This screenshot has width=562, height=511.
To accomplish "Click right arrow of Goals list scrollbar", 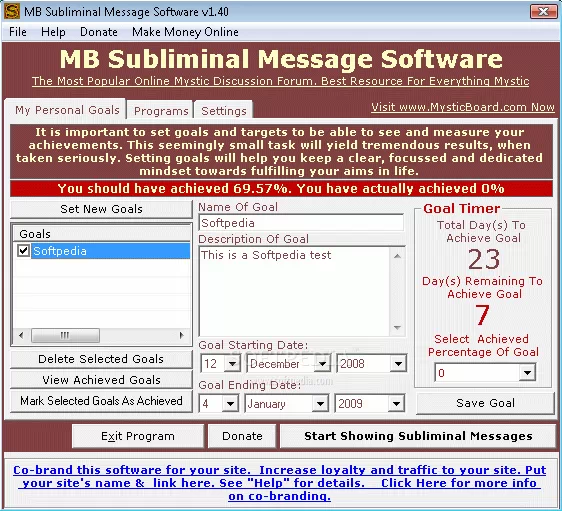I will click(181, 335).
